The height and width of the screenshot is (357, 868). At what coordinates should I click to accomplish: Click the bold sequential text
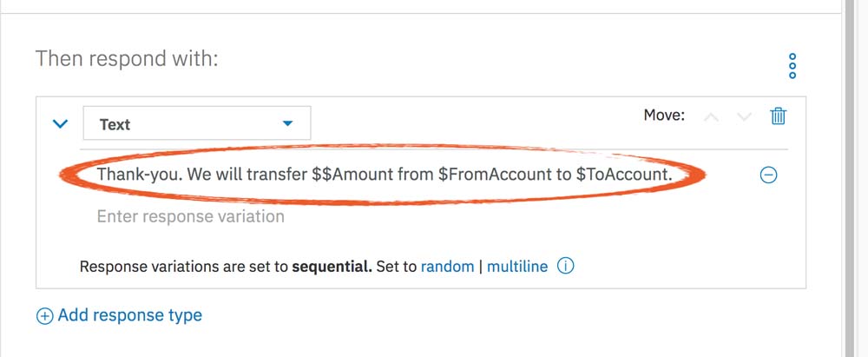point(332,267)
